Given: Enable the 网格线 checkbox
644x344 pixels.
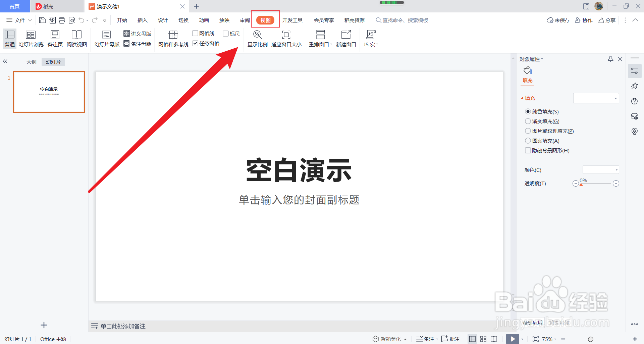Looking at the screenshot, I should (195, 33).
